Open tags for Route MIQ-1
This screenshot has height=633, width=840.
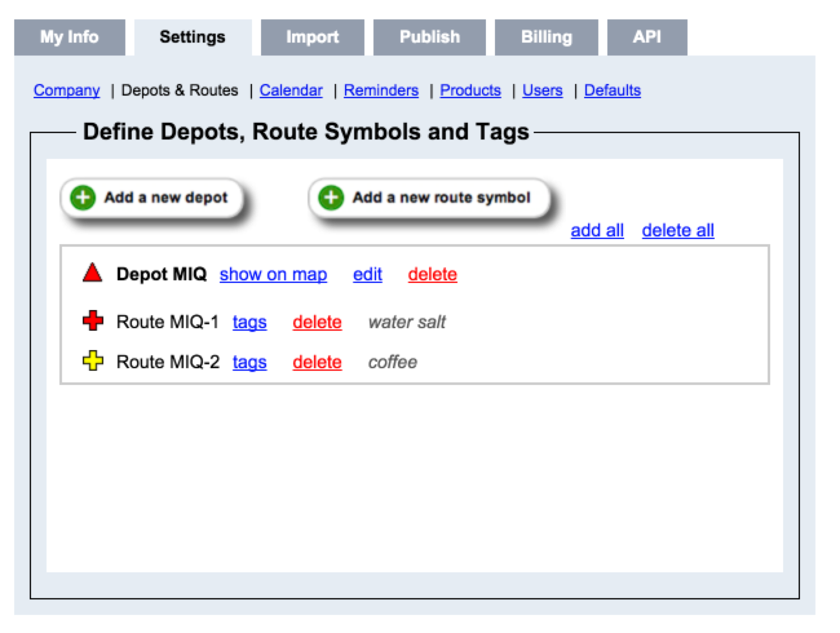coord(249,322)
